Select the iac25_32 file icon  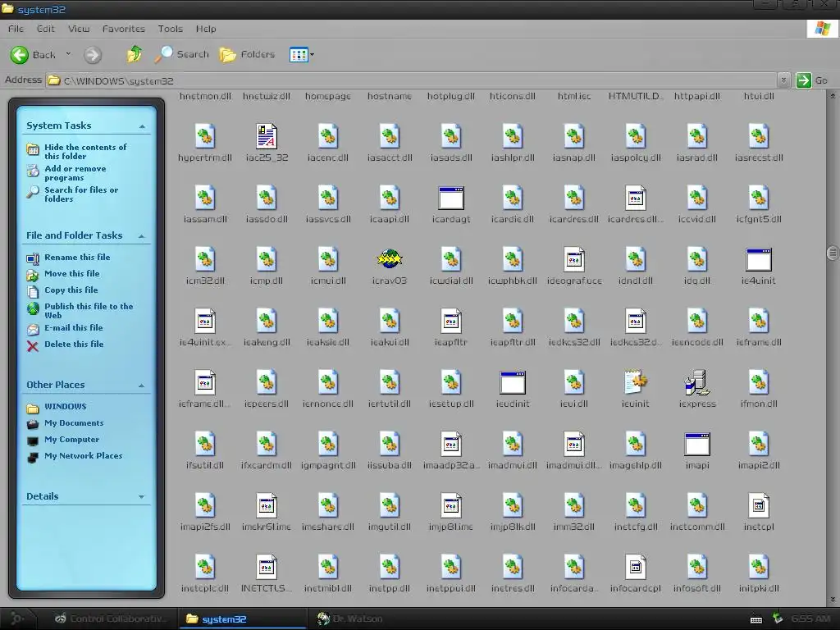tap(267, 136)
